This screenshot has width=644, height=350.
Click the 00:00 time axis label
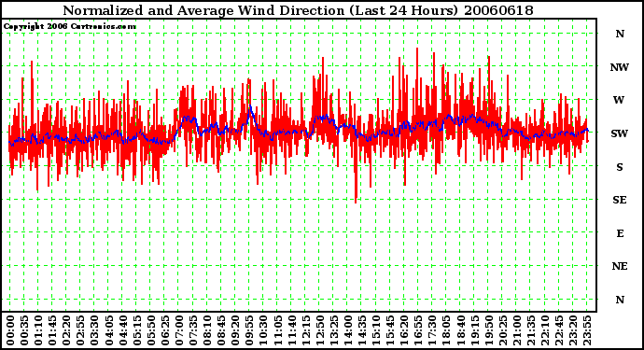click(x=10, y=330)
